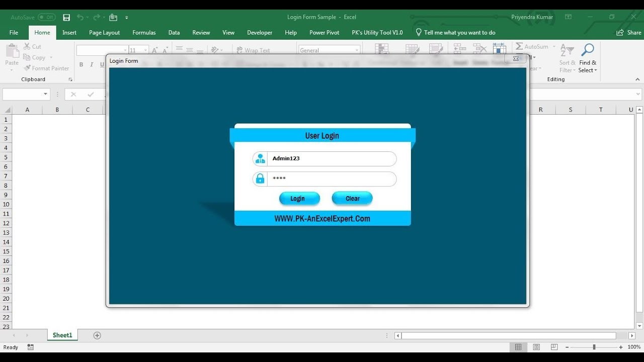Click the Cell Styles icon
The height and width of the screenshot is (362, 644).
point(436,50)
